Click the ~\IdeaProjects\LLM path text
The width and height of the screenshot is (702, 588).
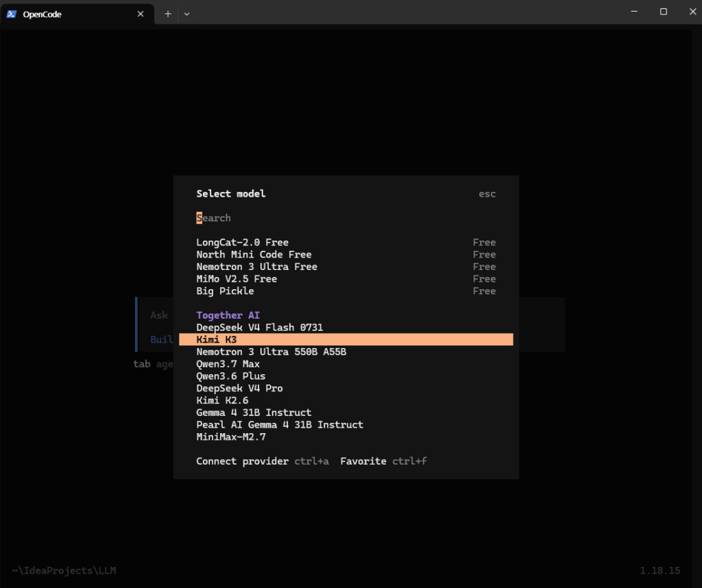[x=64, y=571]
